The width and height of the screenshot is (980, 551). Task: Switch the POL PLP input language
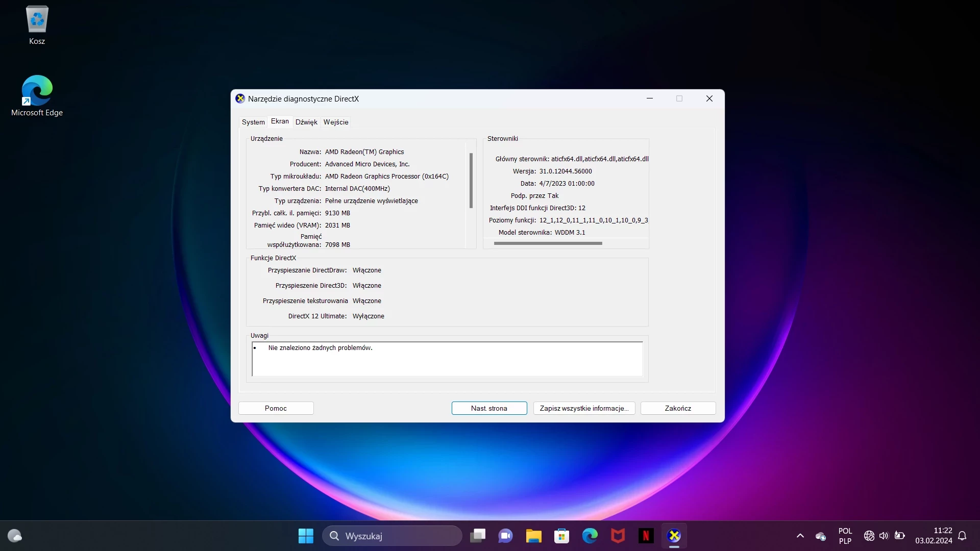pyautogui.click(x=845, y=536)
